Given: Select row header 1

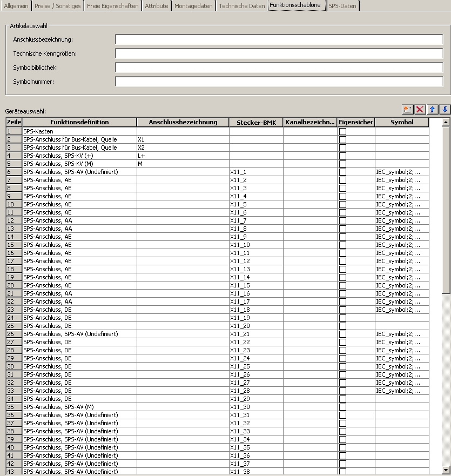Looking at the screenshot, I should coord(14,131).
